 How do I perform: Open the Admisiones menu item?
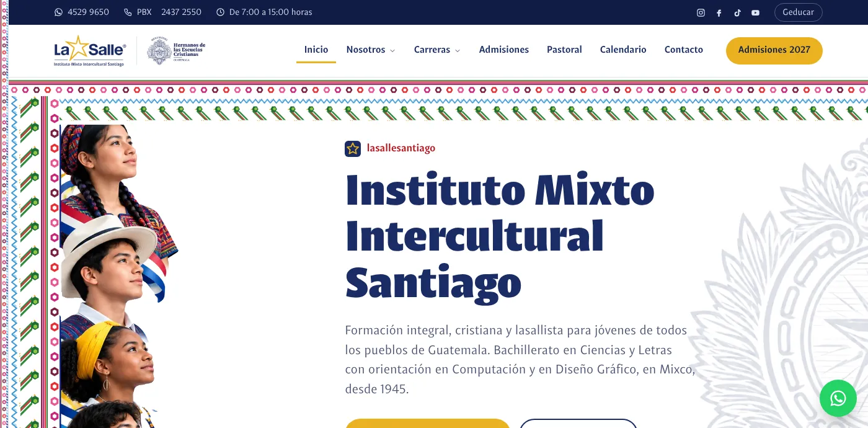[x=504, y=50]
